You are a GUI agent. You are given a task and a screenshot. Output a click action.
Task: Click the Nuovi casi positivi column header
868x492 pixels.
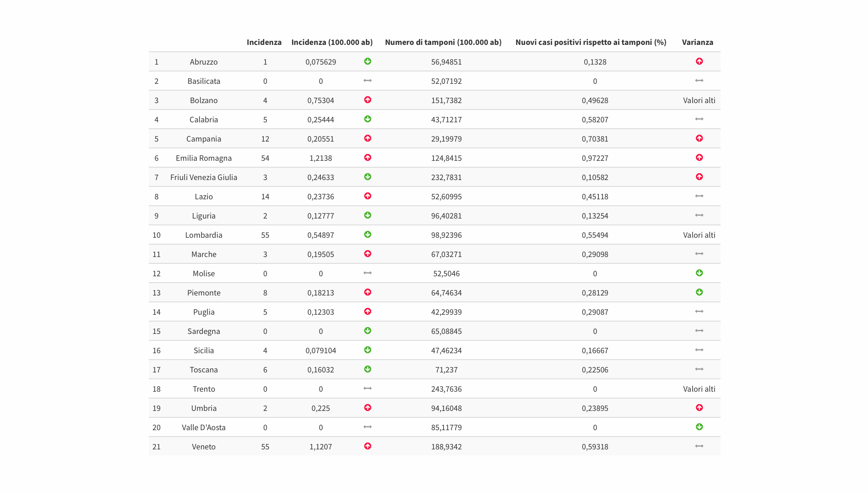point(590,42)
